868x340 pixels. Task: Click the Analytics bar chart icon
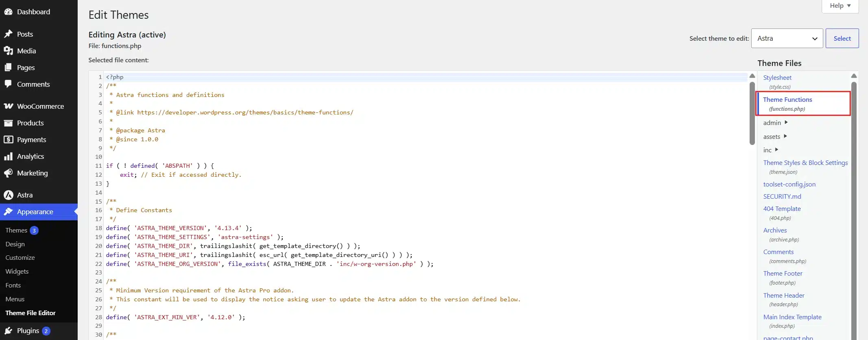[x=8, y=156]
